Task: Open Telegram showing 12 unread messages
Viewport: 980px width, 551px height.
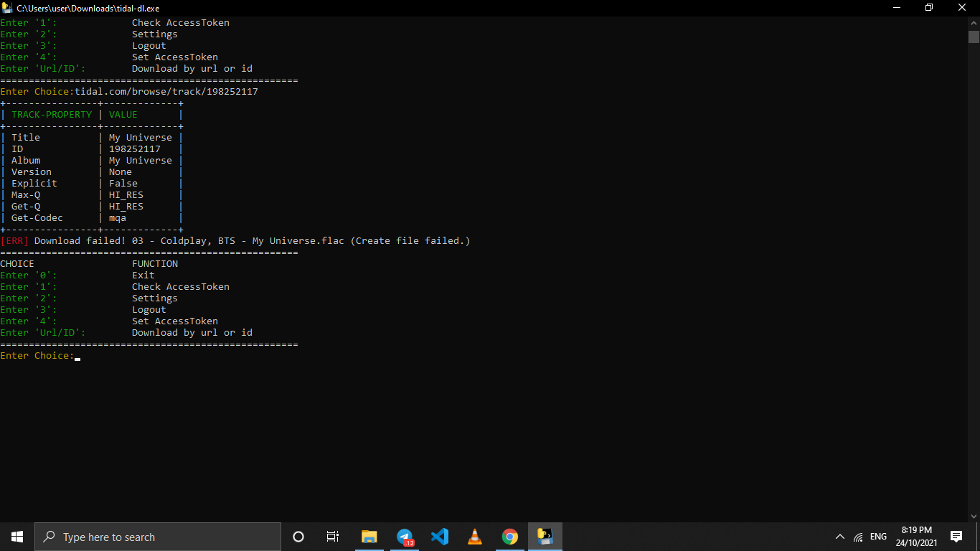Action: point(405,536)
